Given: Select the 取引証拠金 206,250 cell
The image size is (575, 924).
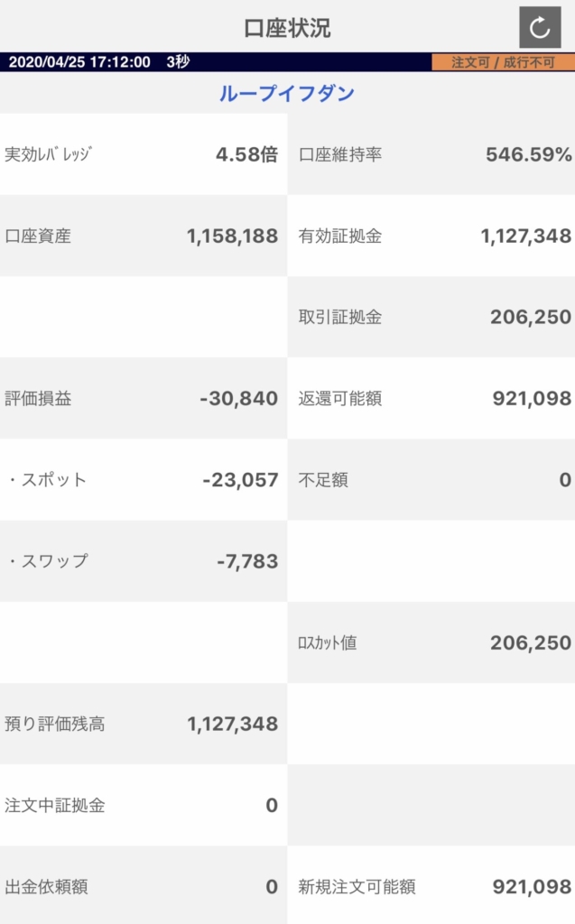Looking at the screenshot, I should (431, 317).
